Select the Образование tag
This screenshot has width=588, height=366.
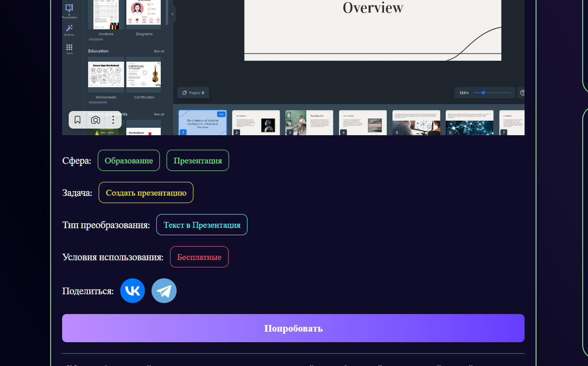pyautogui.click(x=129, y=160)
